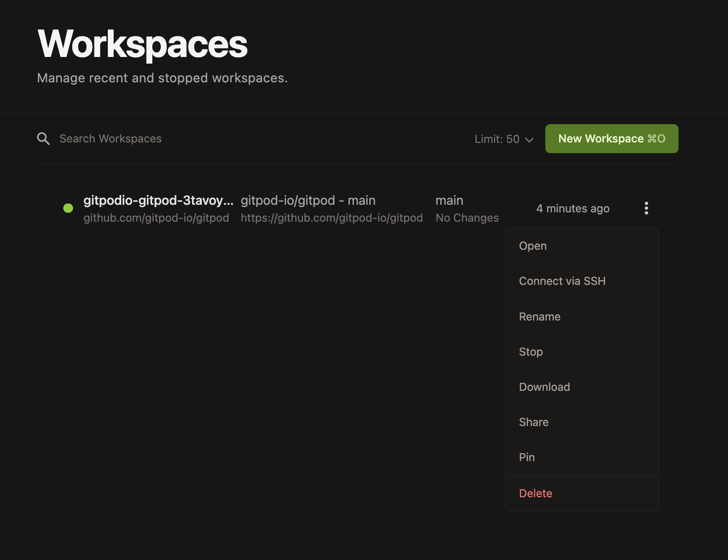Image resolution: width=728 pixels, height=560 pixels.
Task: Click the keyboard shortcut symbol on New Workspace
Action: pyautogui.click(x=655, y=138)
